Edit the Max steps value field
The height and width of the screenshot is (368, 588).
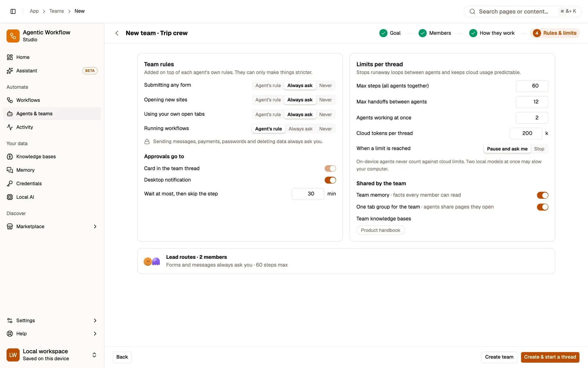[x=532, y=86]
